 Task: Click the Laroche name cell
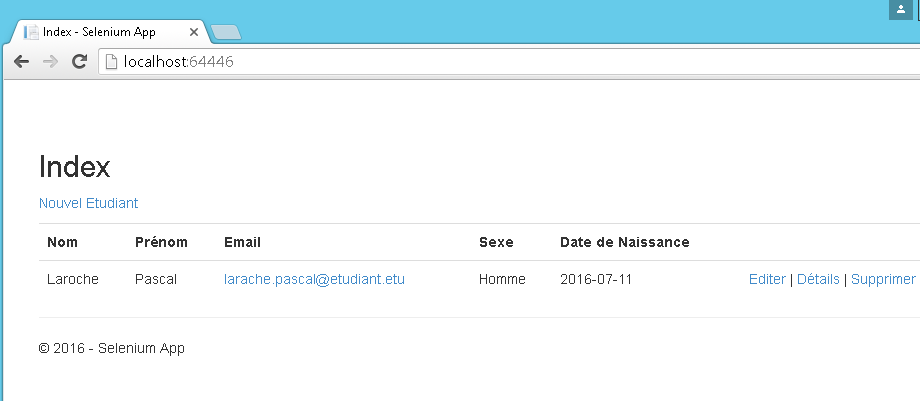click(x=73, y=279)
